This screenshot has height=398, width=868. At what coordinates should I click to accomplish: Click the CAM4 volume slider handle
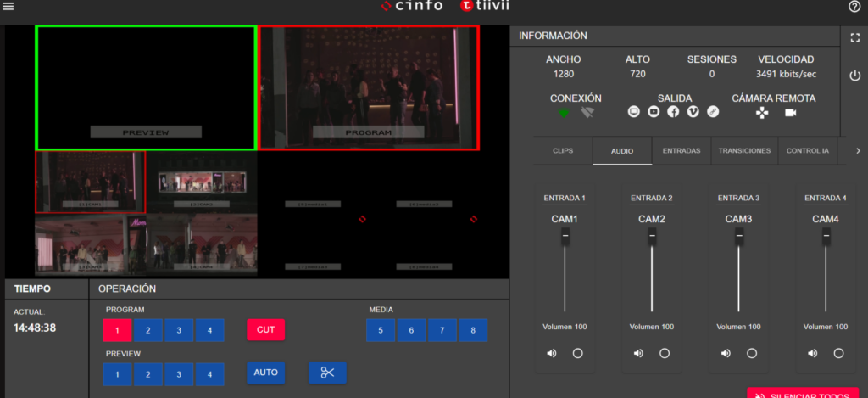(826, 238)
